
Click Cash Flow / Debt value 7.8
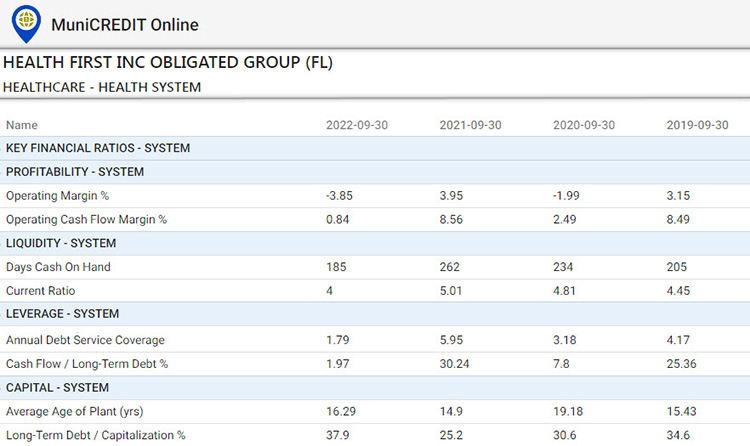click(x=562, y=364)
